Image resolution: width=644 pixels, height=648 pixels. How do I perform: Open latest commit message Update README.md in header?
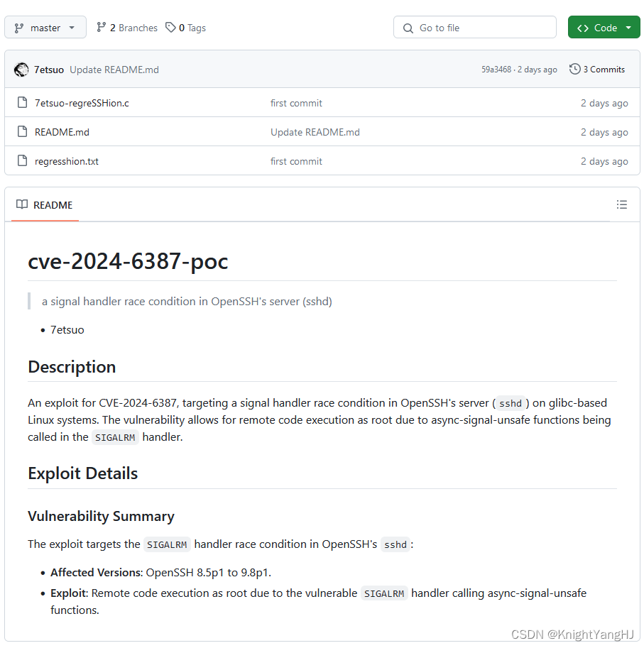pos(114,70)
